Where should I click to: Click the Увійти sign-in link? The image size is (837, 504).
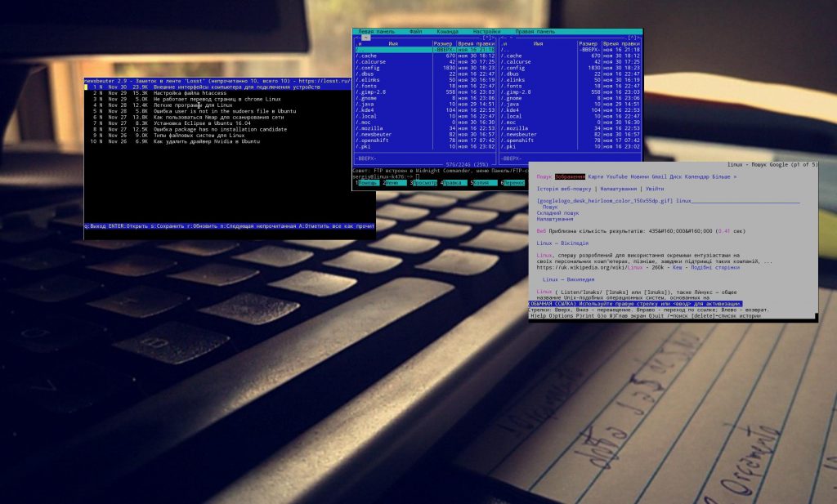point(654,189)
